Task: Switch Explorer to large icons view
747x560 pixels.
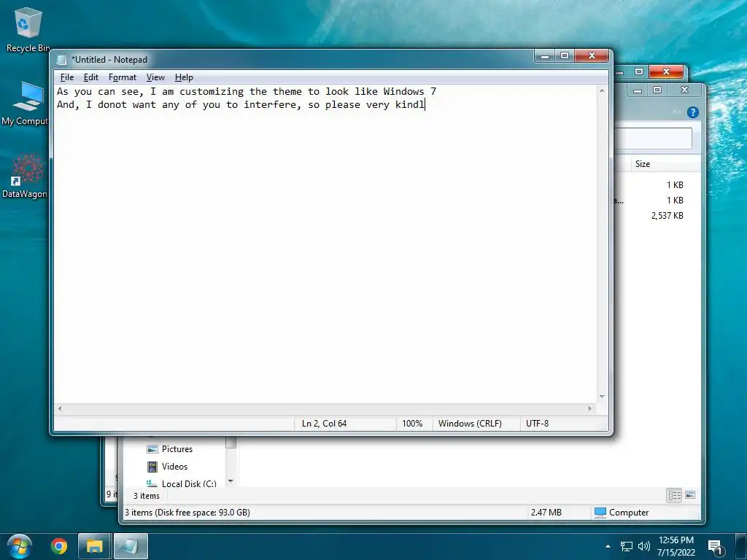Action: pos(690,495)
